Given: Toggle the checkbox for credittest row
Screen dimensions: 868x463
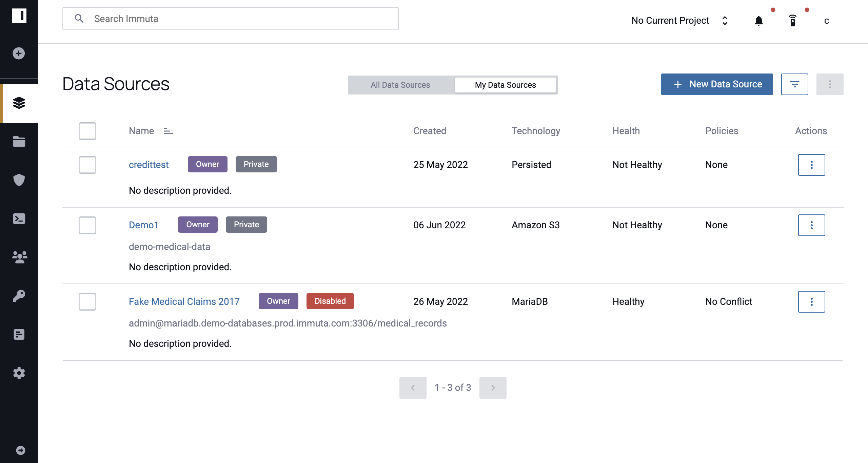Looking at the screenshot, I should [x=87, y=165].
